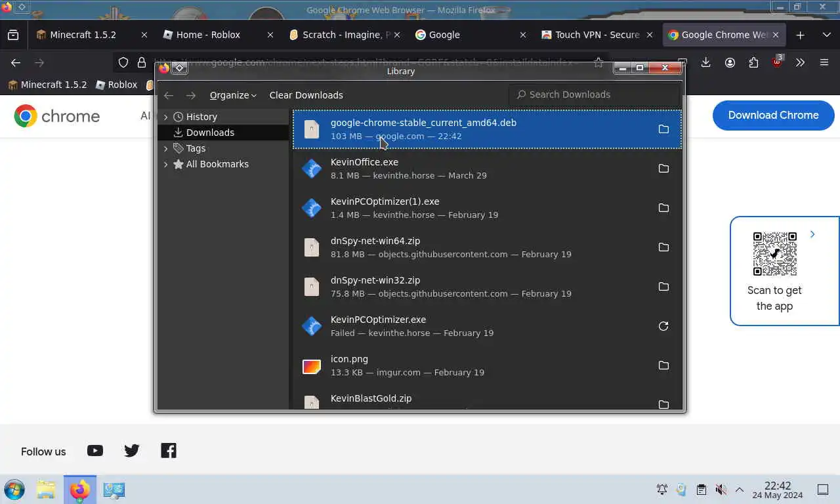Viewport: 840px width, 504px height.
Task: Open the clipboard tray icon
Action: [x=701, y=490]
